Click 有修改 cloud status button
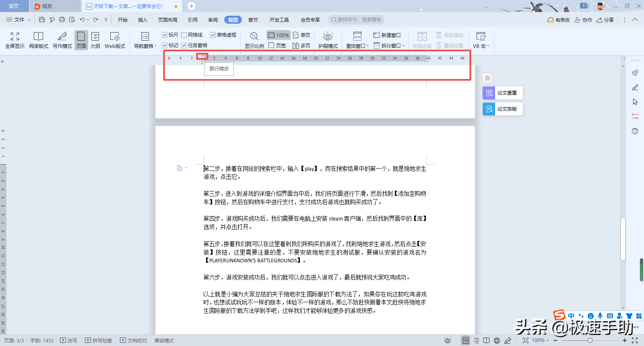 point(559,20)
